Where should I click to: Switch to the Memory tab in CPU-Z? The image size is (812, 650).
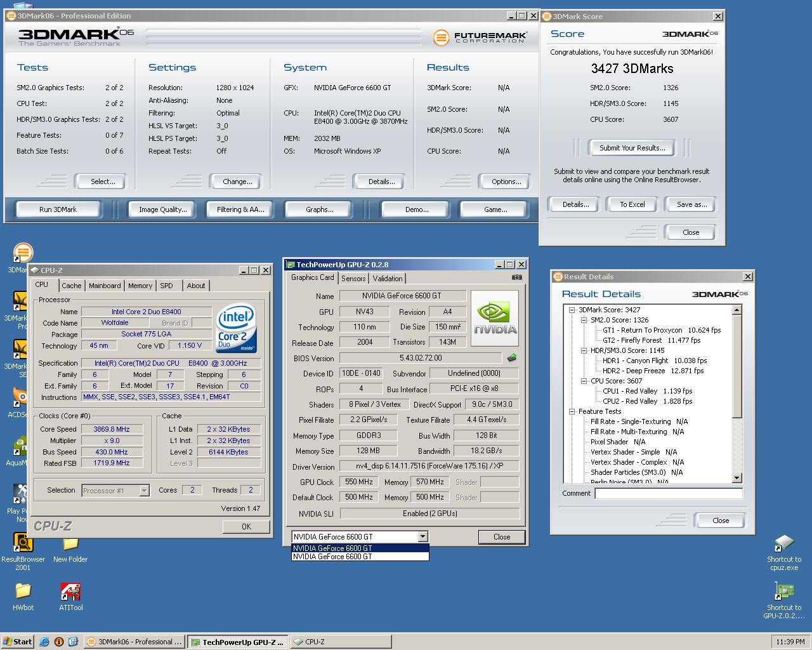[140, 286]
